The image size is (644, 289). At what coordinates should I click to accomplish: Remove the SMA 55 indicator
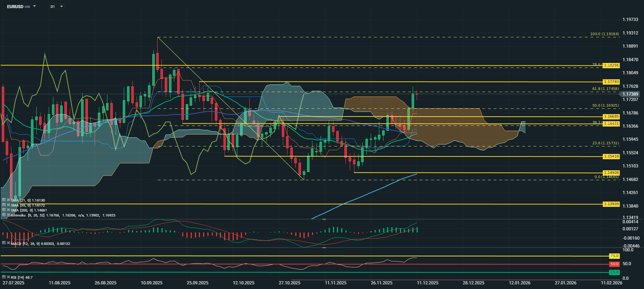pyautogui.click(x=8, y=205)
